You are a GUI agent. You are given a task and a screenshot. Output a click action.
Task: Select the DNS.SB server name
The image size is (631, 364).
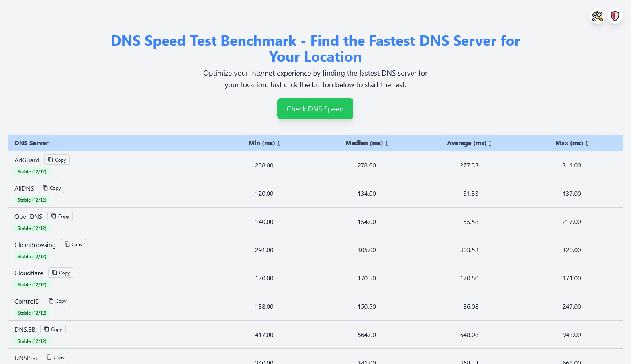(x=25, y=329)
